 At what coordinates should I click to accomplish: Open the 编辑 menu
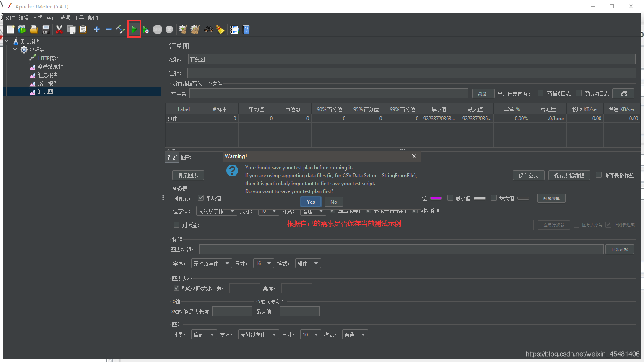[23, 18]
